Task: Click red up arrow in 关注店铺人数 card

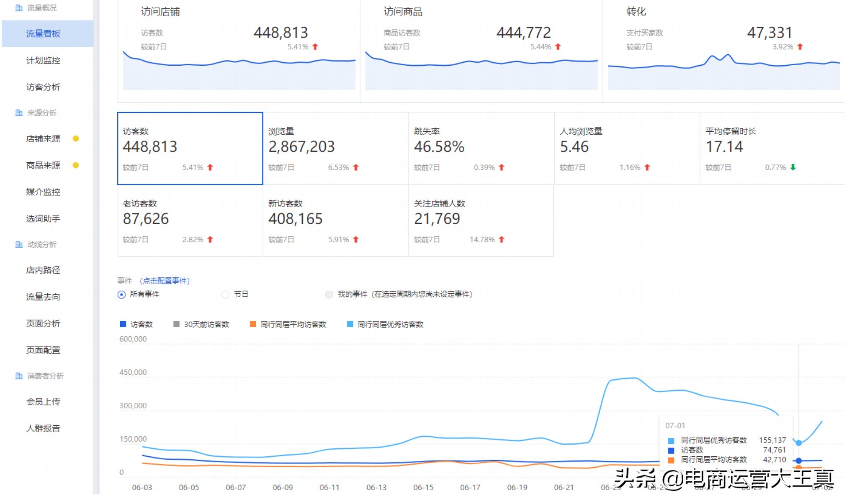Action: click(502, 240)
